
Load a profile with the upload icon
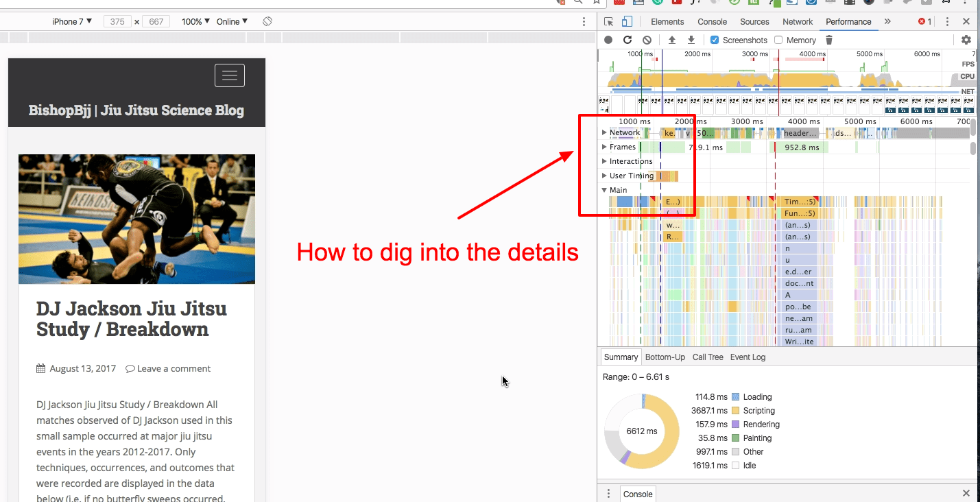pyautogui.click(x=672, y=40)
